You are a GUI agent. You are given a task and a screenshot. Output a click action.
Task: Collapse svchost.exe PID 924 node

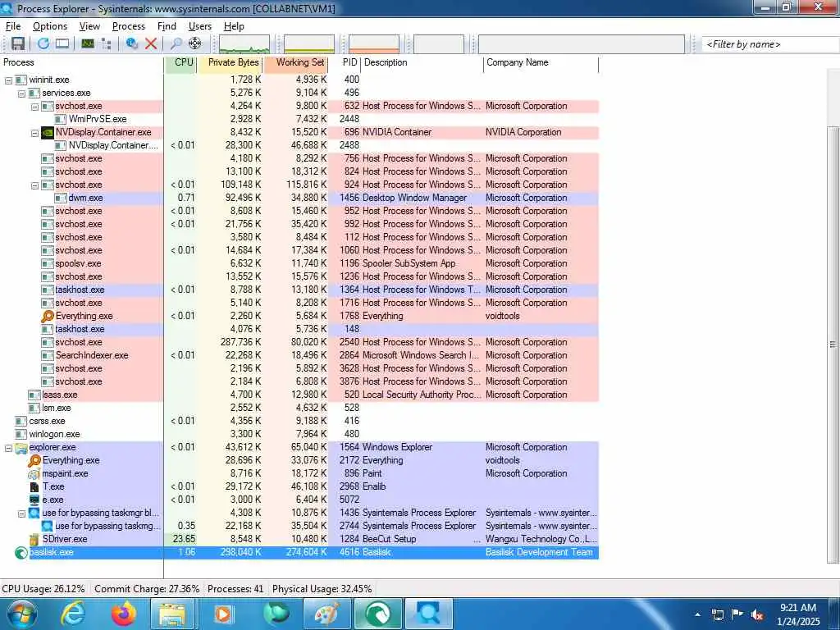pyautogui.click(x=34, y=185)
